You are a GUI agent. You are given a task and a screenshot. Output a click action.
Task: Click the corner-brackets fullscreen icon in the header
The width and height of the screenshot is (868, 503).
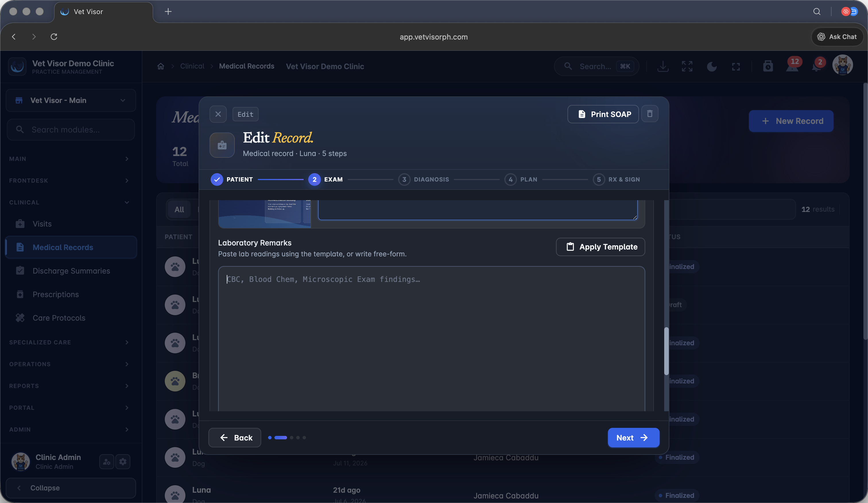click(736, 67)
